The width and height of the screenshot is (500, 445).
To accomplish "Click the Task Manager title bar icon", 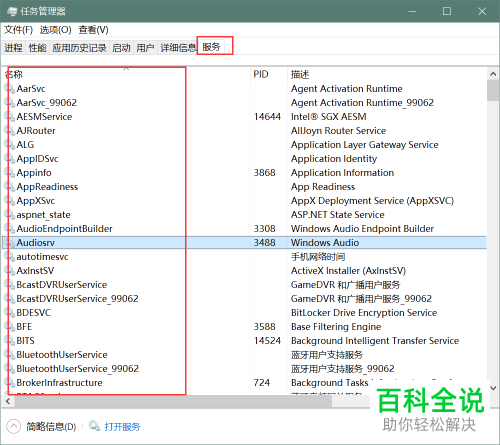I will pos(12,11).
